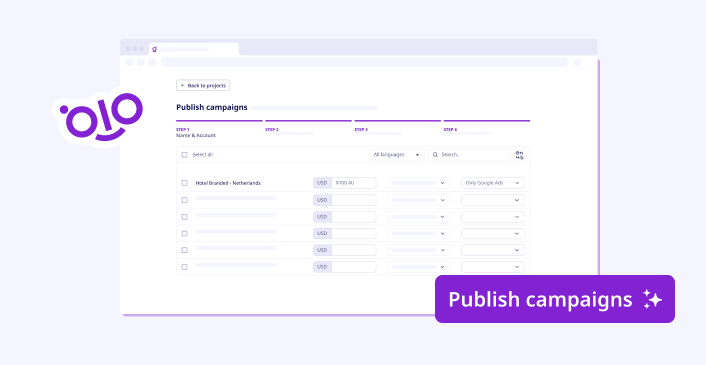Open the Only Google Ads dropdown
Image resolution: width=706 pixels, height=365 pixels.
493,183
